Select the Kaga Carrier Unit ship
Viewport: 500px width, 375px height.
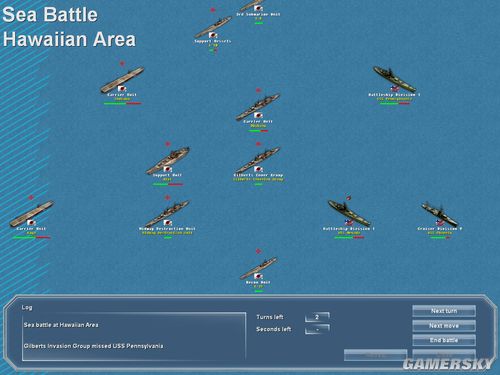(x=32, y=213)
